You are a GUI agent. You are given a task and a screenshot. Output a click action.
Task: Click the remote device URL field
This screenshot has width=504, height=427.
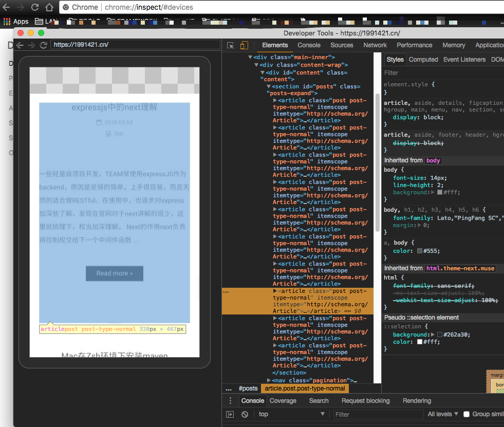[x=135, y=45]
